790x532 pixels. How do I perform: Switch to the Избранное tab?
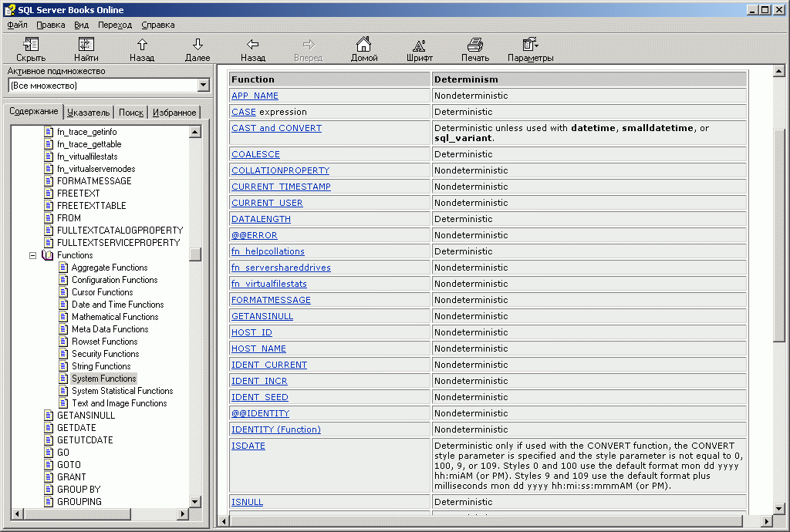point(174,113)
